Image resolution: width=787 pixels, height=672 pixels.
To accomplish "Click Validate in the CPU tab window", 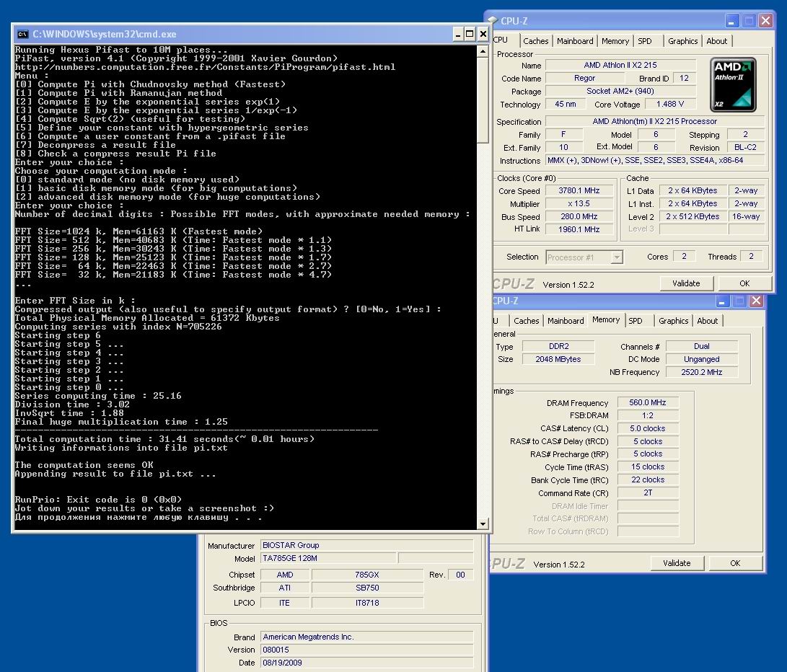I will [x=686, y=283].
